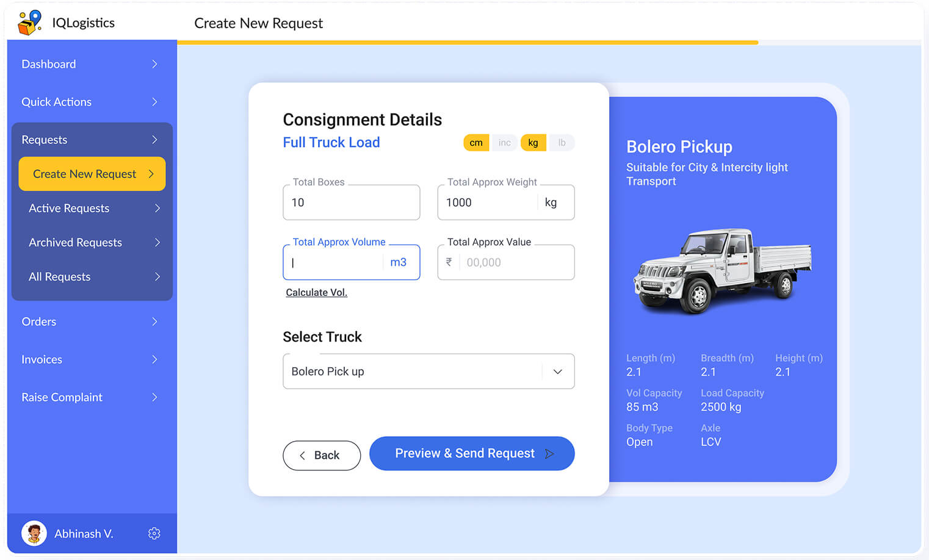Click the yellow progress bar at top

pos(467,43)
